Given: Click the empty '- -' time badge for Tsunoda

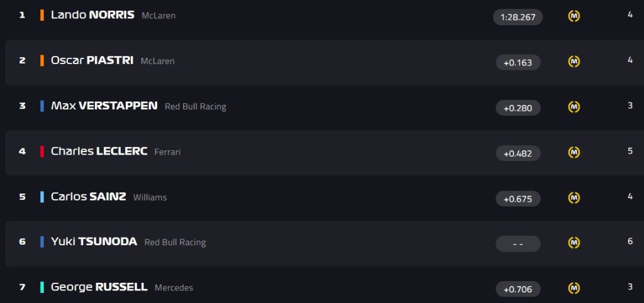Looking at the screenshot, I should point(518,244).
